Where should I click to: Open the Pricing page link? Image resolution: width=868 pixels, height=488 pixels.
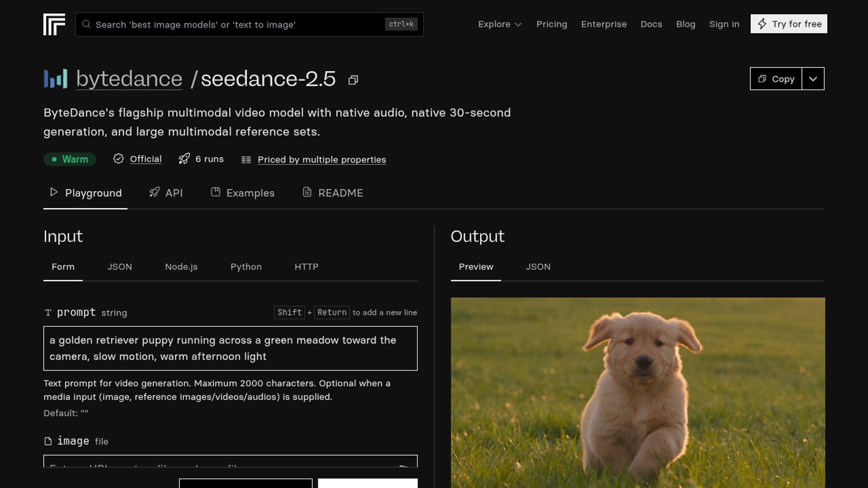[552, 24]
